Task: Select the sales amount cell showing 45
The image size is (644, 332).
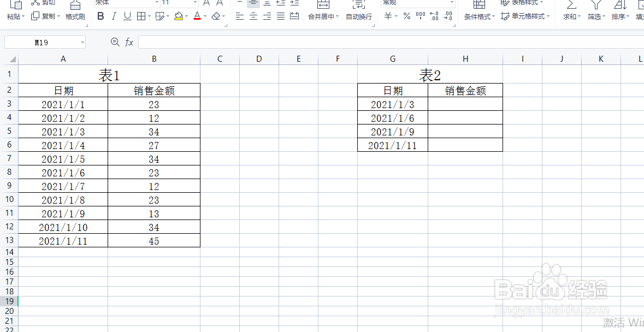Action: [x=154, y=241]
